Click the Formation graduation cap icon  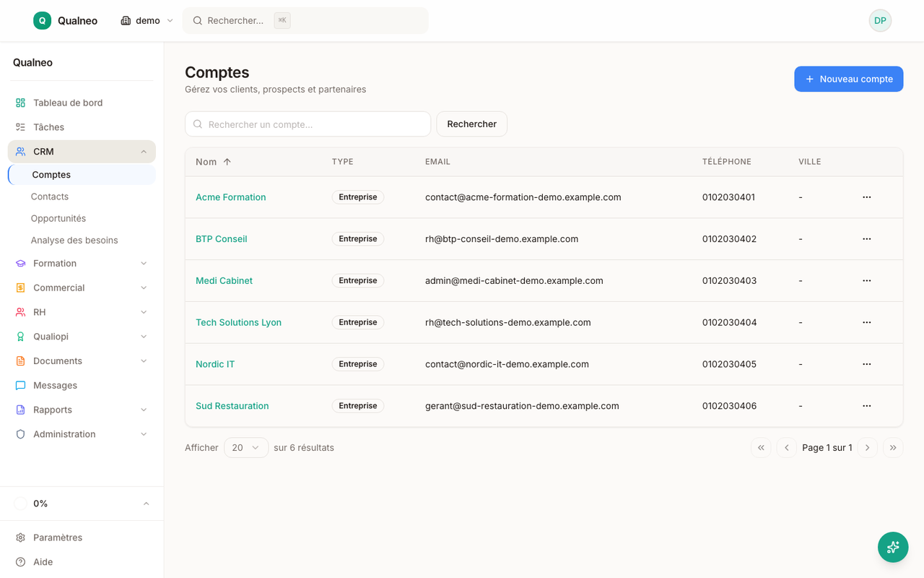tap(20, 264)
